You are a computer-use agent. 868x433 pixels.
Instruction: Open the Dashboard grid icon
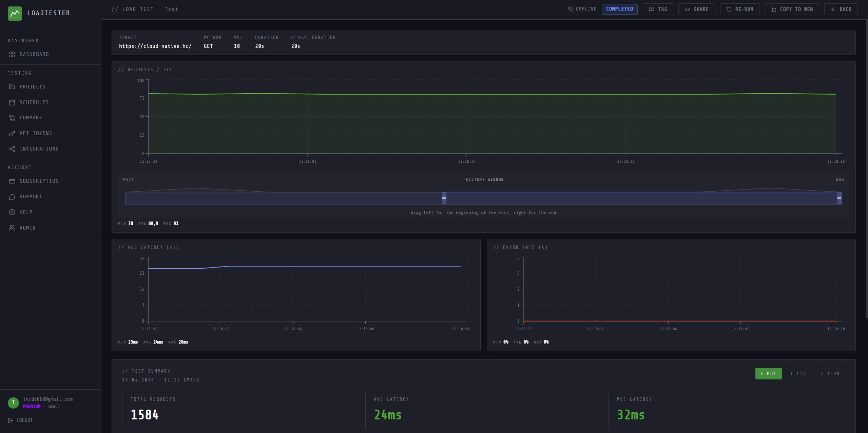click(12, 54)
